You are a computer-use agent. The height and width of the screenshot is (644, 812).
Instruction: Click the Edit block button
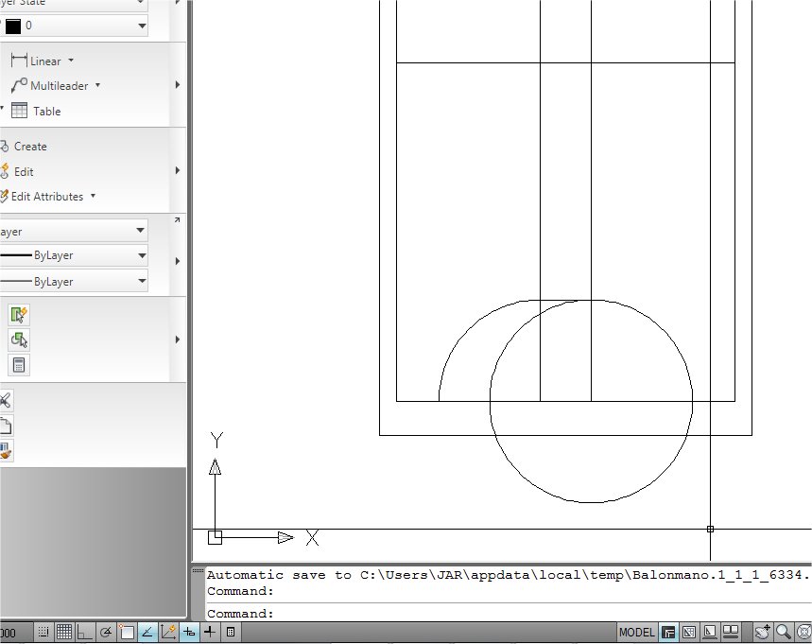pyautogui.click(x=17, y=171)
